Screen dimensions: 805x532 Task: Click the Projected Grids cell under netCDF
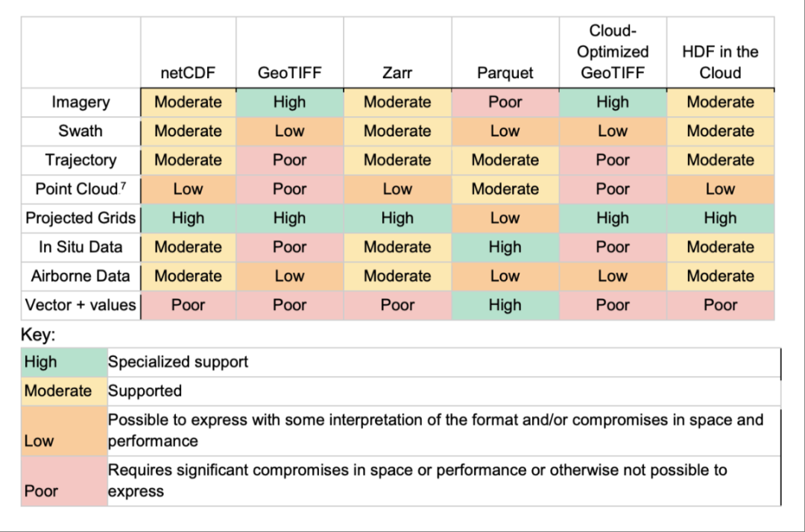(188, 218)
